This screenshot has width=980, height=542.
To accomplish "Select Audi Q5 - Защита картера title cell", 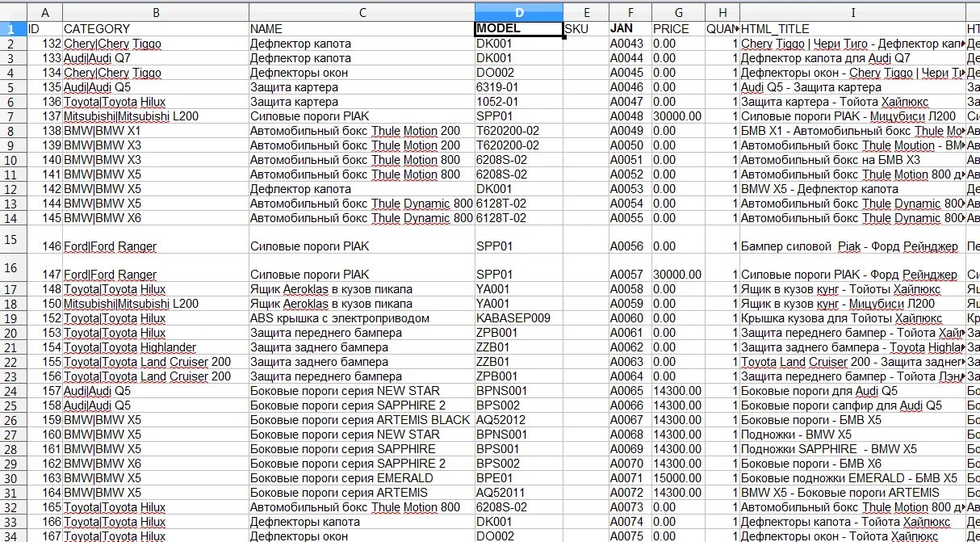I will coord(852,87).
